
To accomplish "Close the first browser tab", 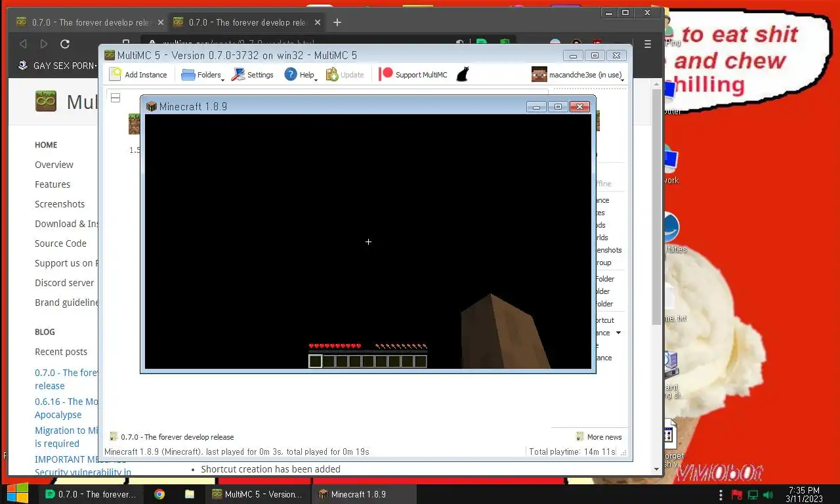I will (x=161, y=22).
